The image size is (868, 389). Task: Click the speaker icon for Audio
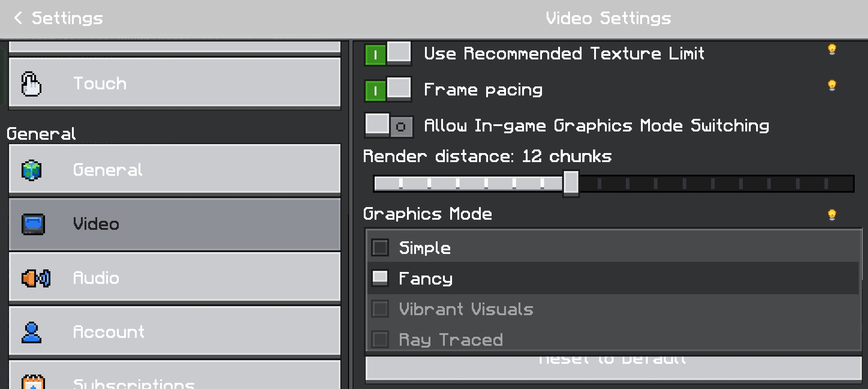(36, 278)
